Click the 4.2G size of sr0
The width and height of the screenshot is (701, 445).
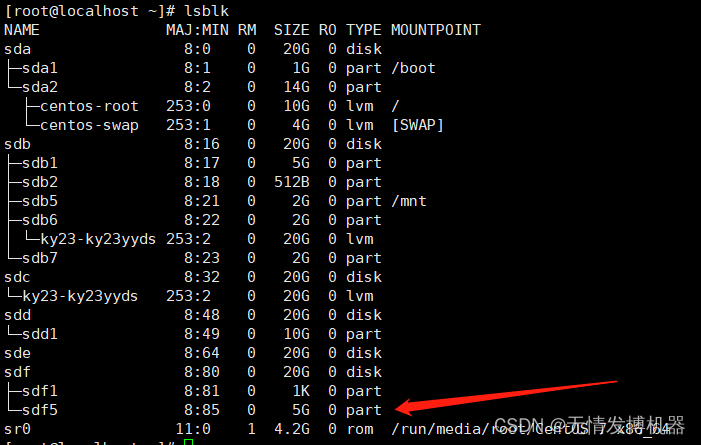click(x=291, y=429)
